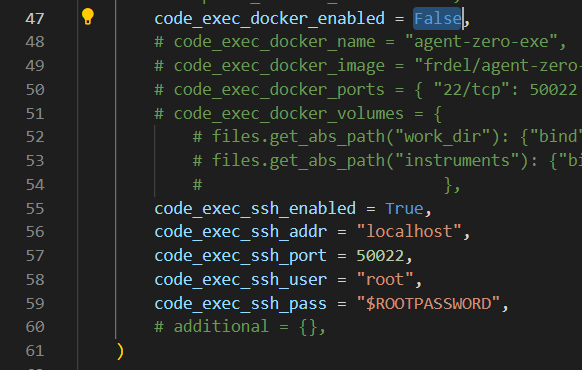Click the highlighted False value

click(438, 19)
